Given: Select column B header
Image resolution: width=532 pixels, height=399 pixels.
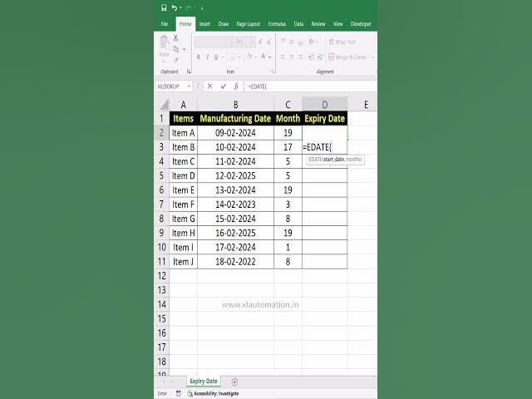Looking at the screenshot, I should click(235, 105).
